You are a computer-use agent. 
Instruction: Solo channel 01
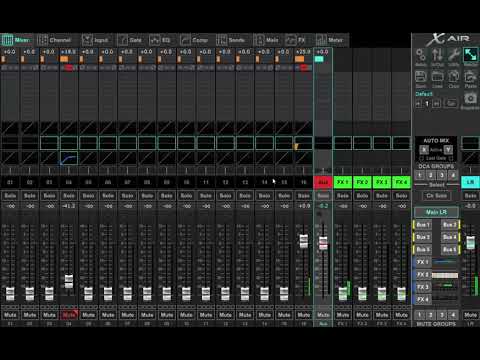[x=10, y=196]
